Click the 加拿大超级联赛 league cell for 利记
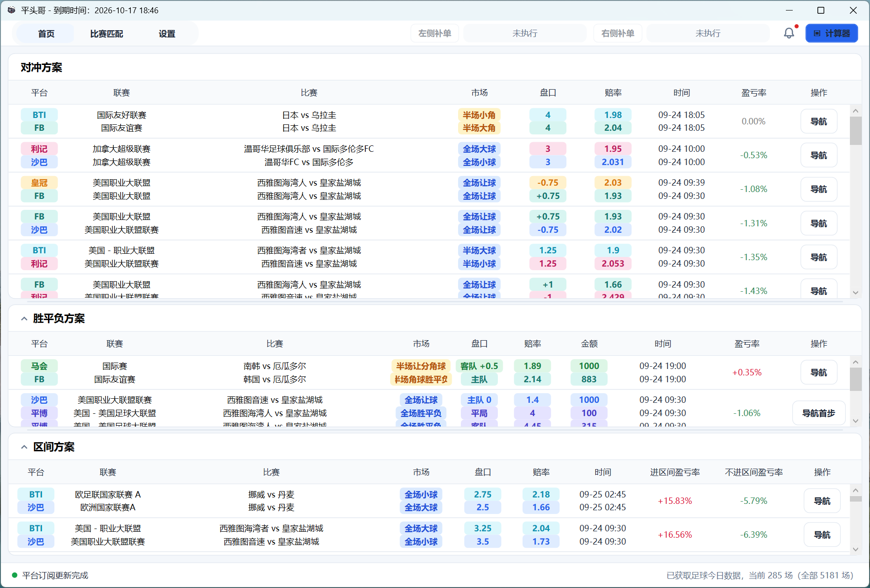This screenshot has height=588, width=870. pos(122,149)
